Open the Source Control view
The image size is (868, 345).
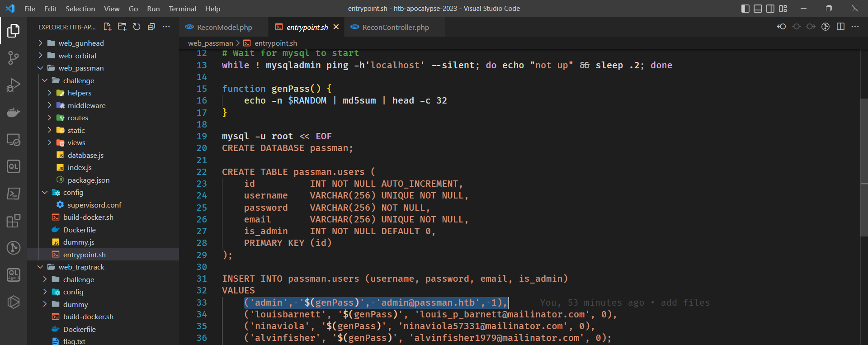coord(14,58)
